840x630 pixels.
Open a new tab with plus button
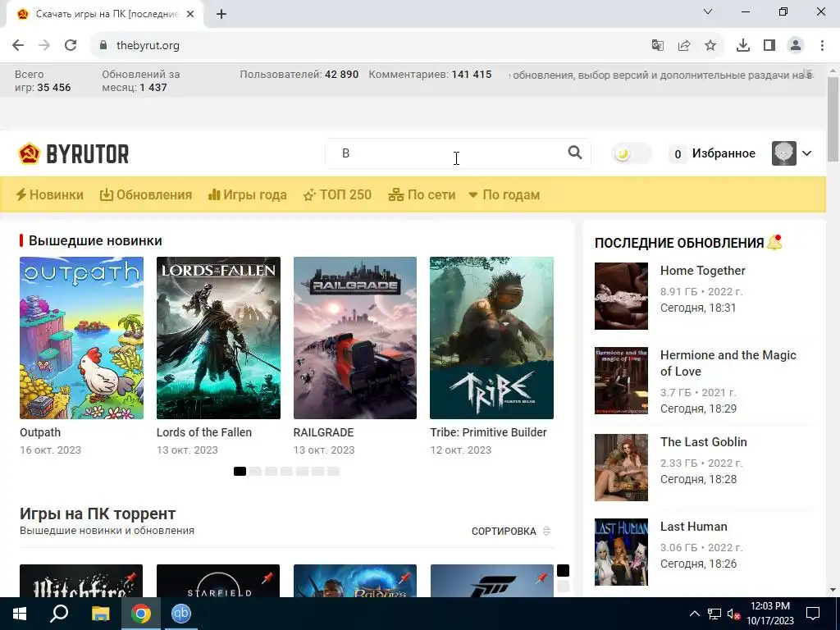[221, 15]
